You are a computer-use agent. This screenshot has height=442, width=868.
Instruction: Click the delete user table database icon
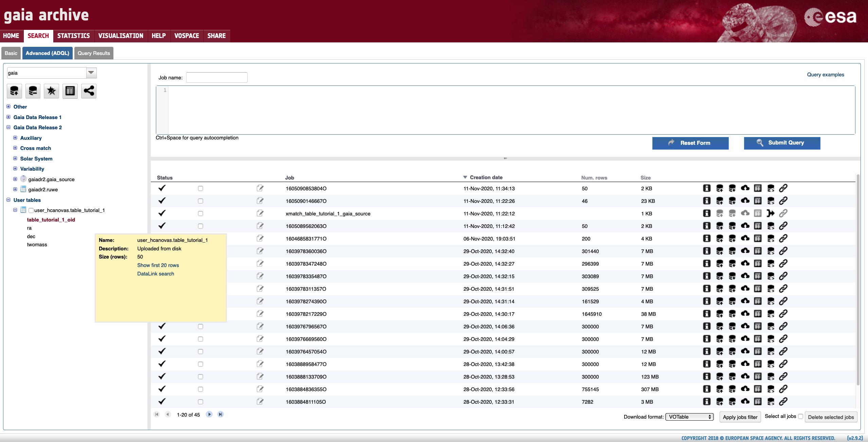click(33, 91)
